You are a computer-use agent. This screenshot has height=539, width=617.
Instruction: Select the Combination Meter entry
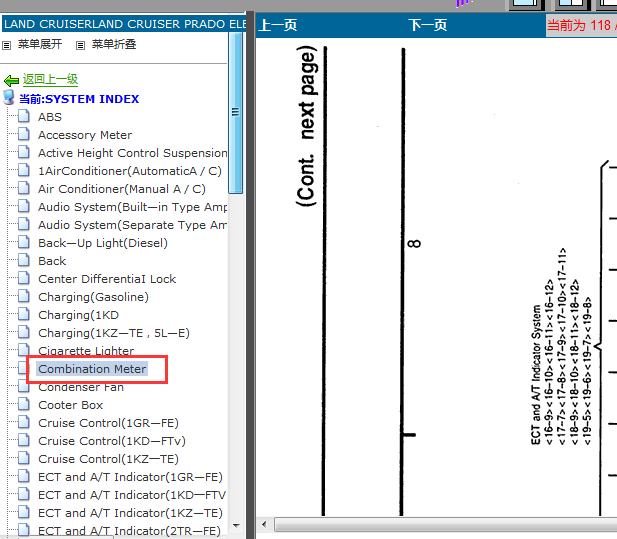pyautogui.click(x=92, y=369)
